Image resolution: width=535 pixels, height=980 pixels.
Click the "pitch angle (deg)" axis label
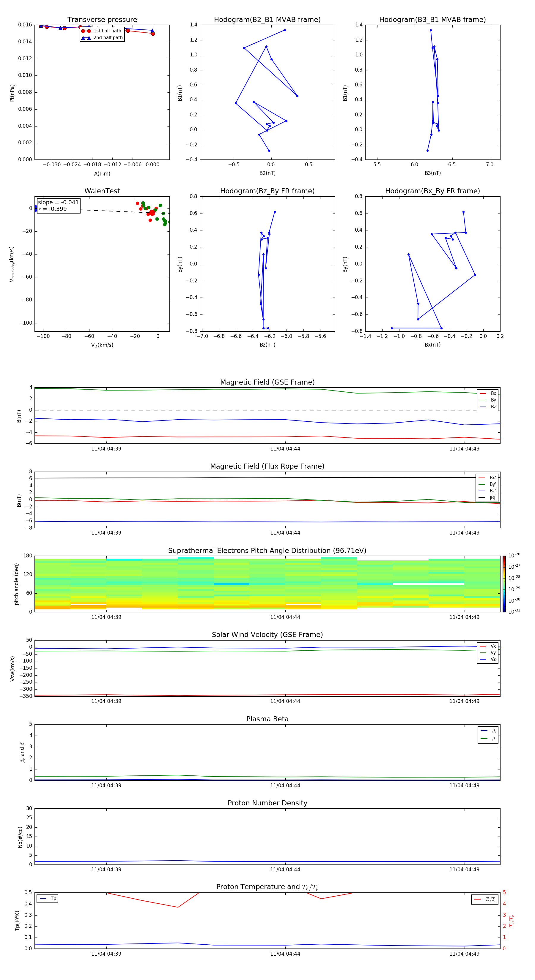[16, 584]
